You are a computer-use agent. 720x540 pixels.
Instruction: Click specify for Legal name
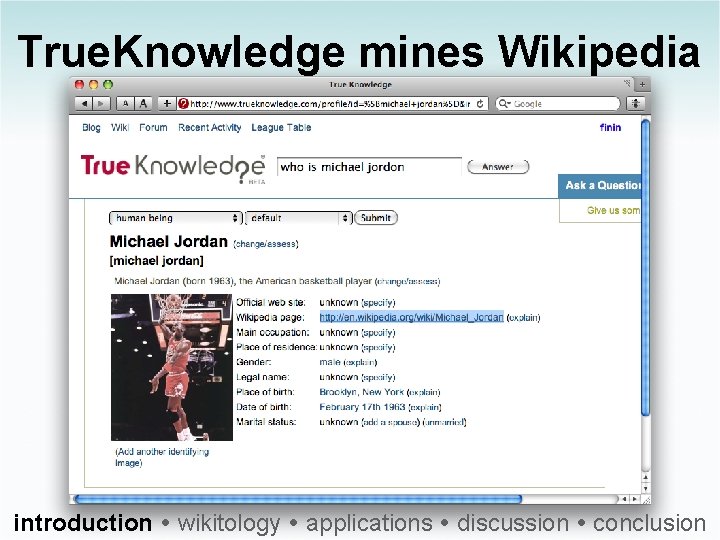coord(378,377)
